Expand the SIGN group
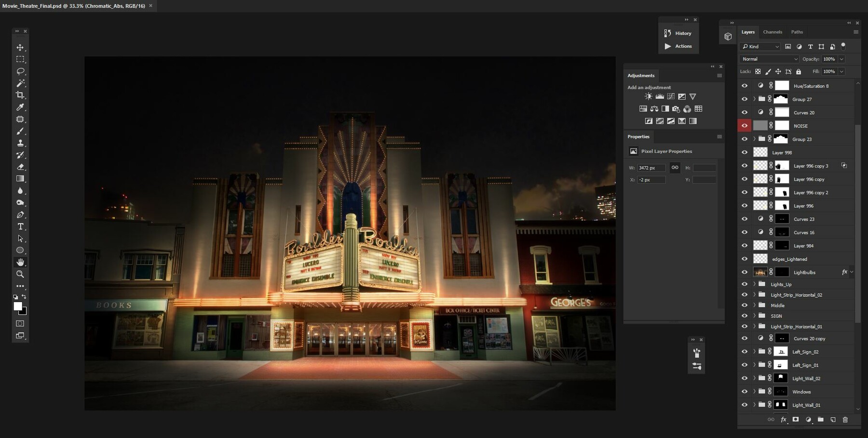The width and height of the screenshot is (868, 438). [x=754, y=316]
